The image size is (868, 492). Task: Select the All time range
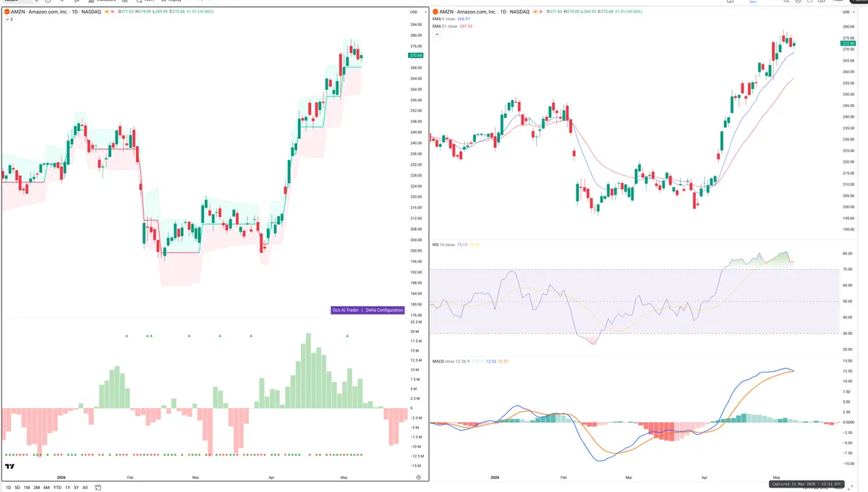point(85,488)
